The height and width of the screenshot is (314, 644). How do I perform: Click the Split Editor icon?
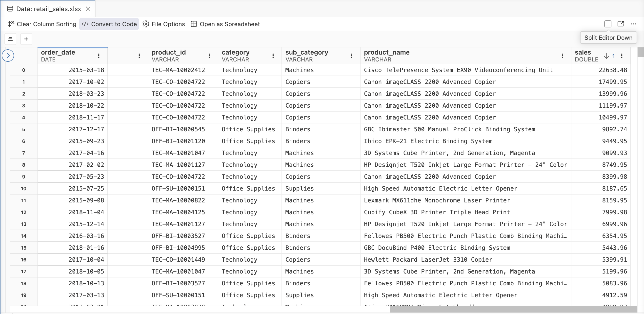(608, 24)
